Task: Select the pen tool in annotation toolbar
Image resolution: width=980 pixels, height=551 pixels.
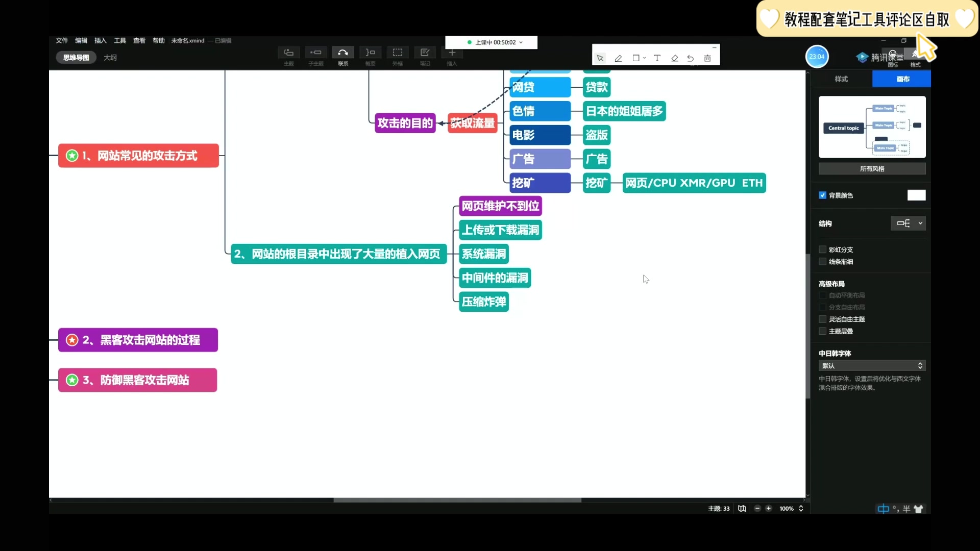Action: [x=618, y=58]
